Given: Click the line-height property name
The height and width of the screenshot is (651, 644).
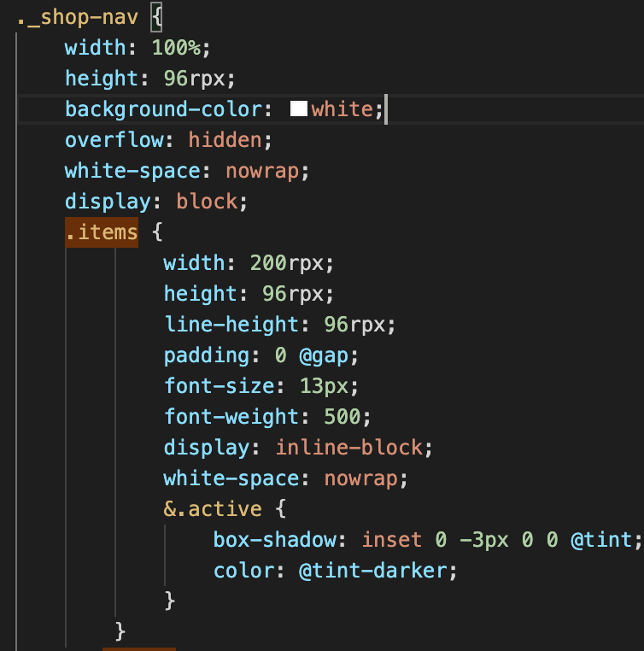Looking at the screenshot, I should (231, 325).
